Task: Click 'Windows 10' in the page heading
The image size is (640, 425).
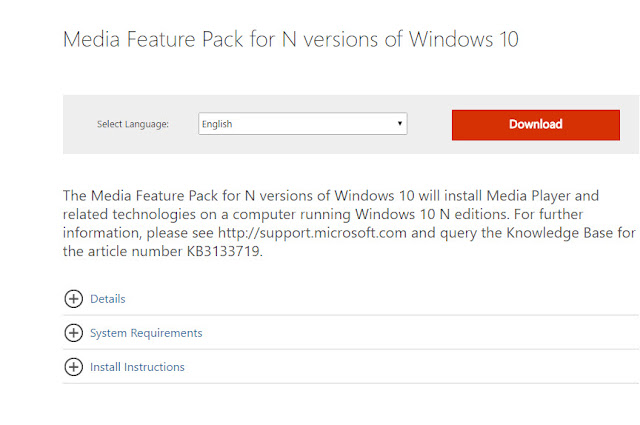Action: click(x=463, y=40)
